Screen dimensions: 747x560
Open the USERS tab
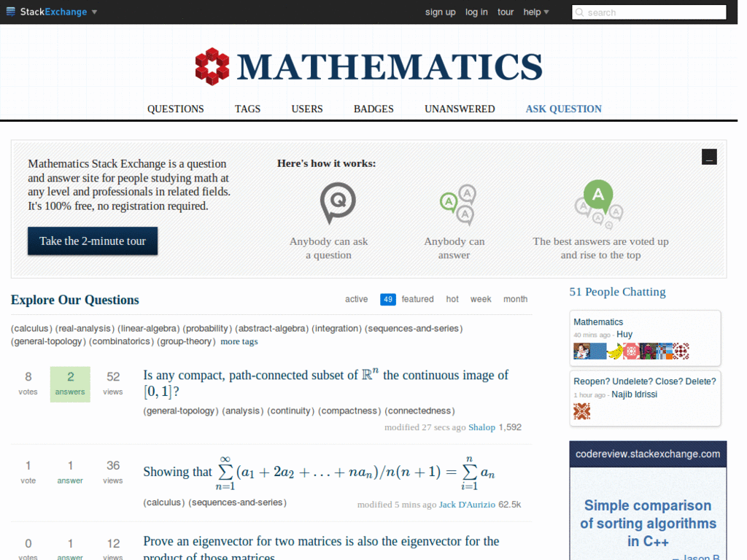(307, 109)
